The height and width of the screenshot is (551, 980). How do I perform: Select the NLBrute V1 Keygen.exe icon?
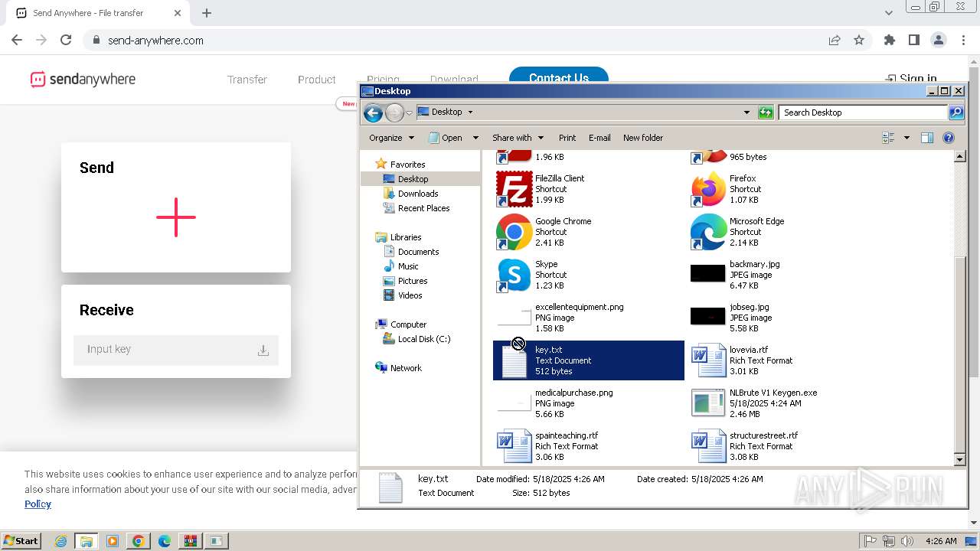[x=708, y=403]
